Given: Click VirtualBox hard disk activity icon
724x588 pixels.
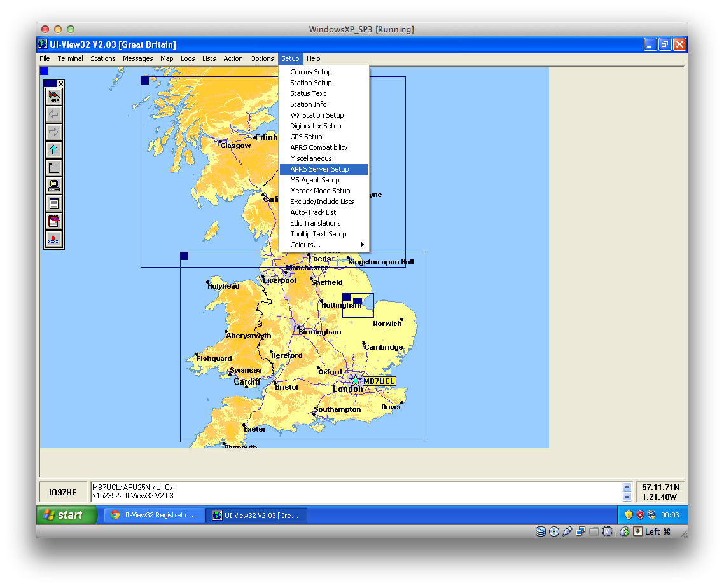Looking at the screenshot, I should (x=541, y=531).
